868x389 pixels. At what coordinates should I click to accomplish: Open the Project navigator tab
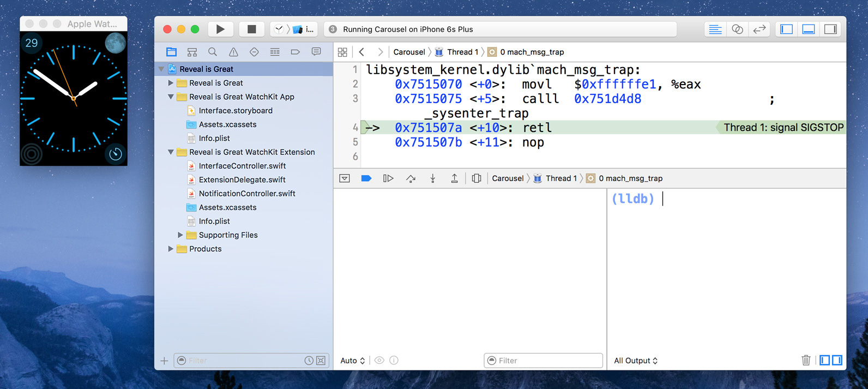[171, 52]
